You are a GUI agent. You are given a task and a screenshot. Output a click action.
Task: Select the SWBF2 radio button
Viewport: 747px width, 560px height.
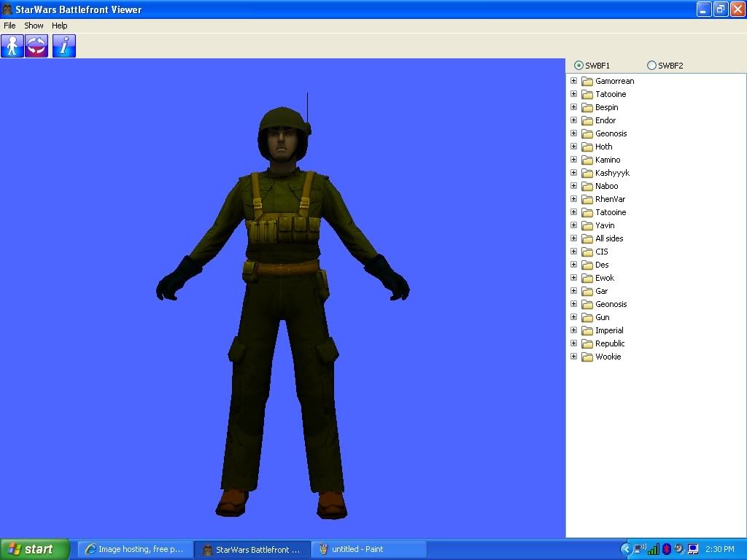click(651, 65)
